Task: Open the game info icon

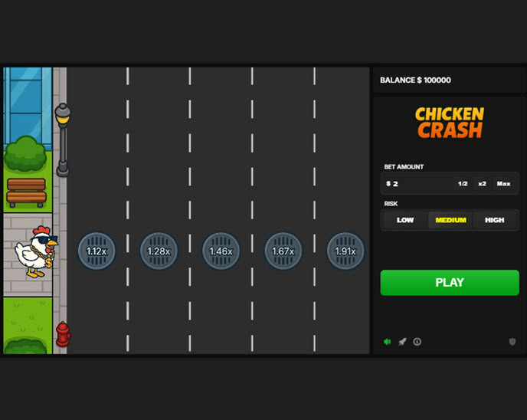Action: [x=417, y=342]
